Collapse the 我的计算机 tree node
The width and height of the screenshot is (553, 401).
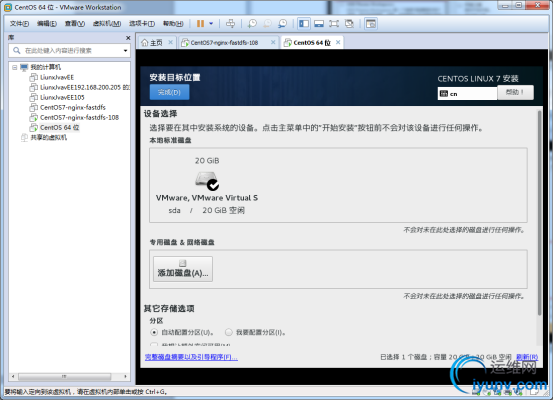tap(14, 67)
